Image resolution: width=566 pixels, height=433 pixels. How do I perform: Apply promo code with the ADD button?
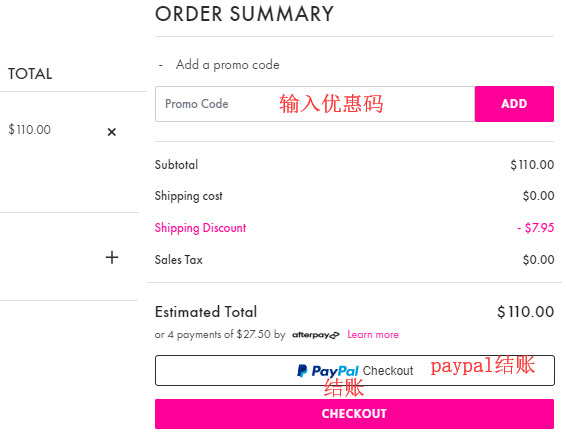514,104
